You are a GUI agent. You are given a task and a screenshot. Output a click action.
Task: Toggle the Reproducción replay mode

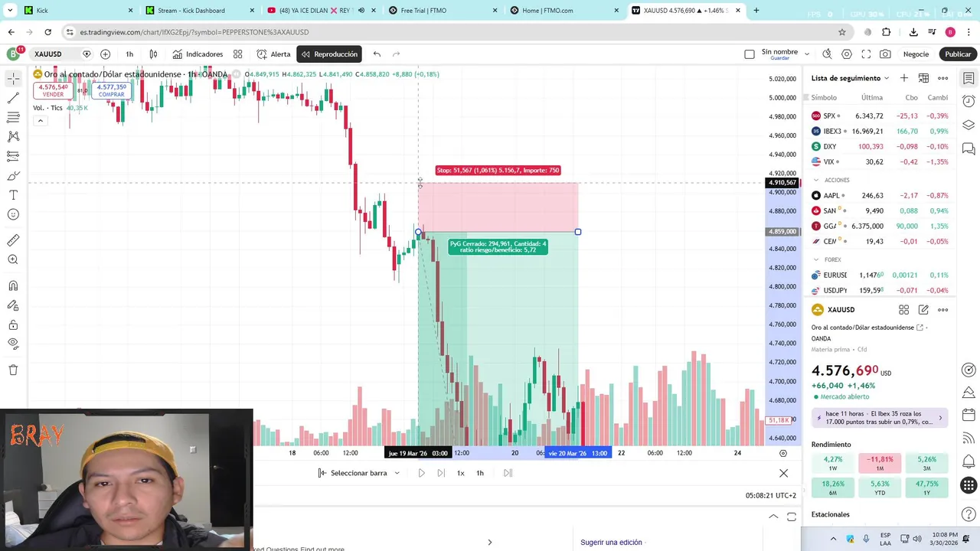tap(329, 54)
